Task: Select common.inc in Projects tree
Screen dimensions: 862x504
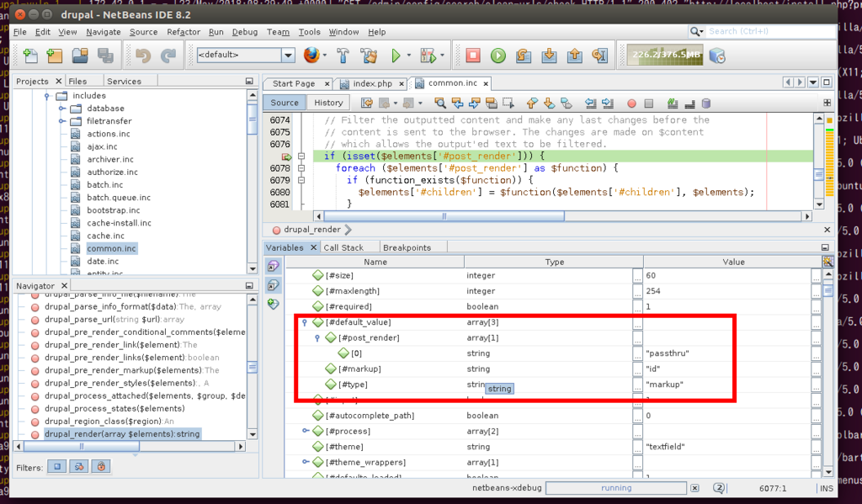Action: pos(111,248)
